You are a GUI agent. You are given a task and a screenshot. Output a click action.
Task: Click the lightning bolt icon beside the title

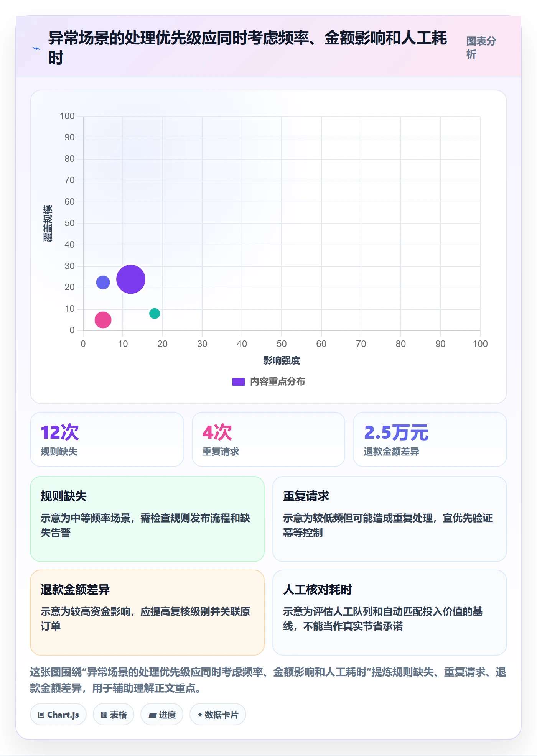point(36,48)
